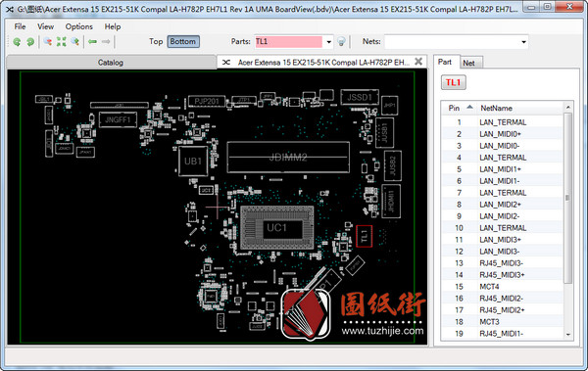
Task: Select the UC1 chip on the board
Action: (x=276, y=227)
